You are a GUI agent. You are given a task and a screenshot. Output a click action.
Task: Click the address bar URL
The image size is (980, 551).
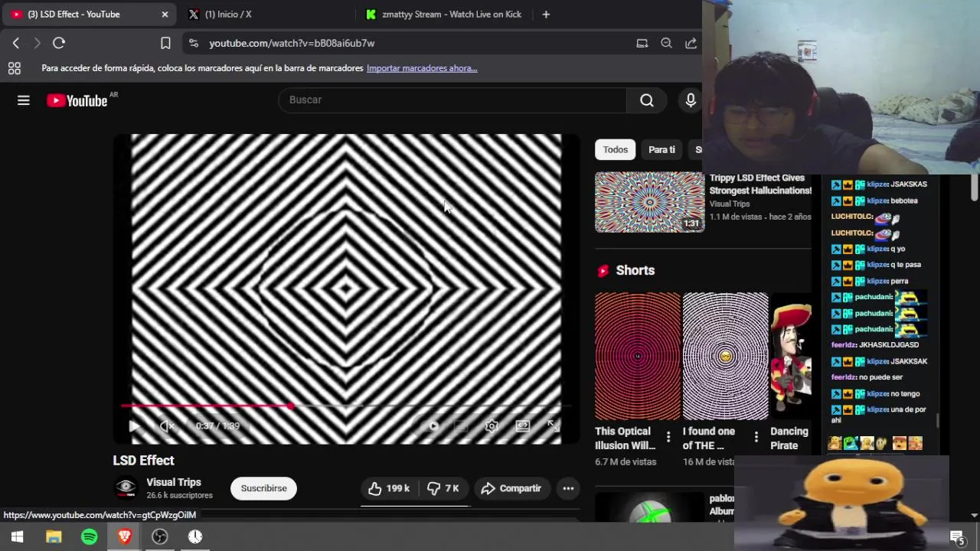tap(292, 44)
